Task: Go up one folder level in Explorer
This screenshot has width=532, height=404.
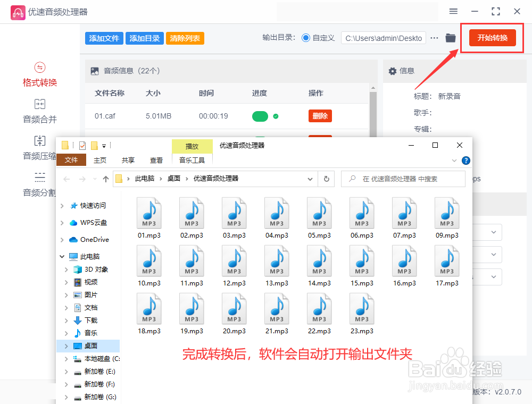Action: point(106,179)
